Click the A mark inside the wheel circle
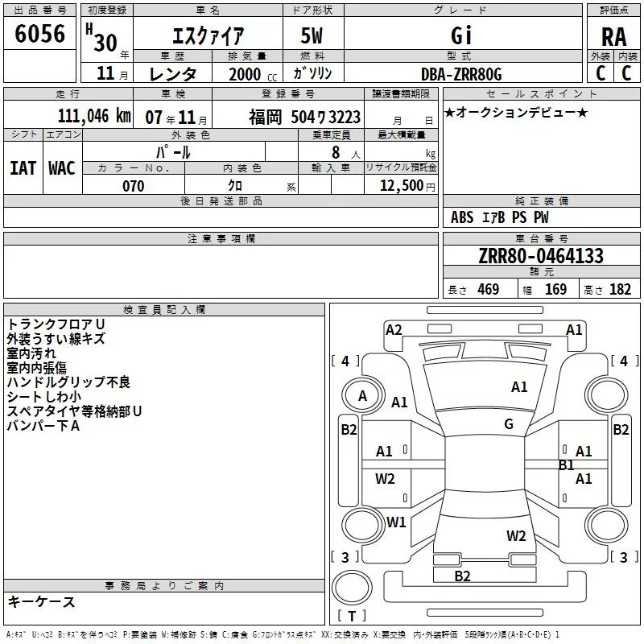Screen dimensions: 644x644 tap(362, 396)
